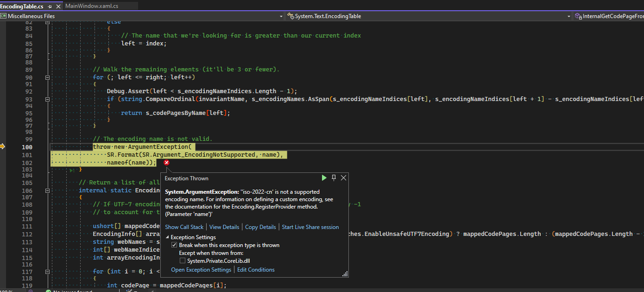The image size is (644, 292).
Task: Click the Exception Thrown popup title
Action: pos(187,178)
